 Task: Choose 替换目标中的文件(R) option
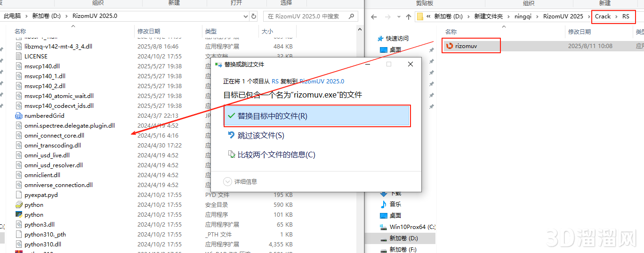pyautogui.click(x=317, y=116)
